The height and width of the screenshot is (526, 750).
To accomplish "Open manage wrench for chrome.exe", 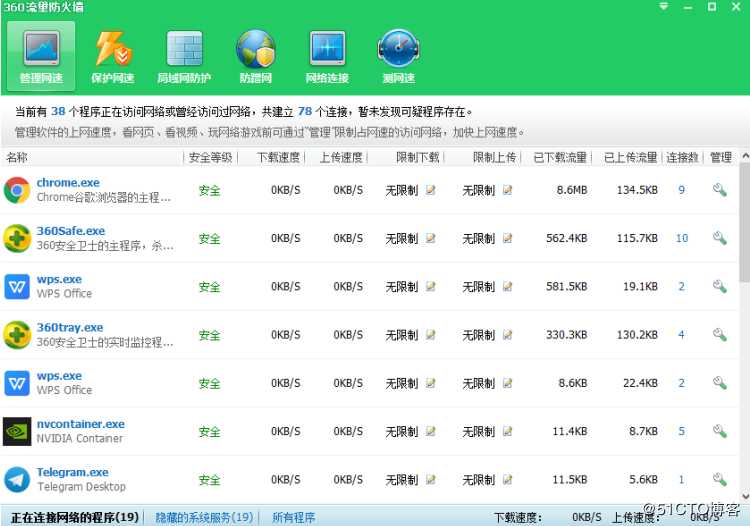I will pyautogui.click(x=719, y=190).
